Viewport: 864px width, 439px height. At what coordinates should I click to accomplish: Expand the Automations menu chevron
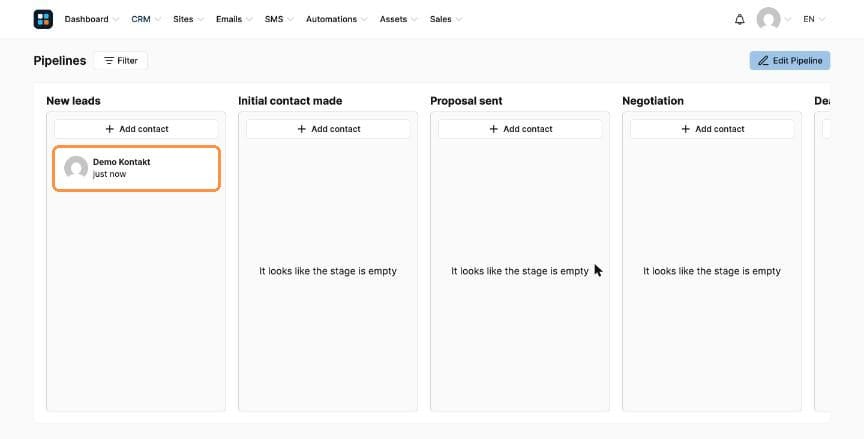pos(364,19)
